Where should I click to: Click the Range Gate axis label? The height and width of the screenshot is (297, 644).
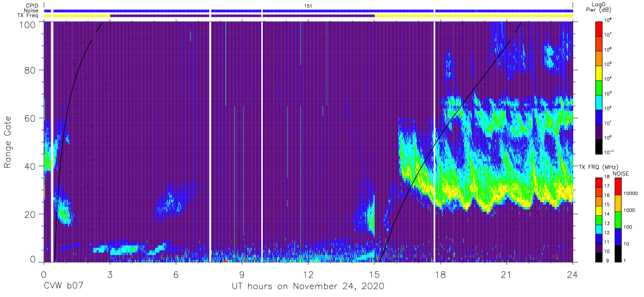coord(8,142)
